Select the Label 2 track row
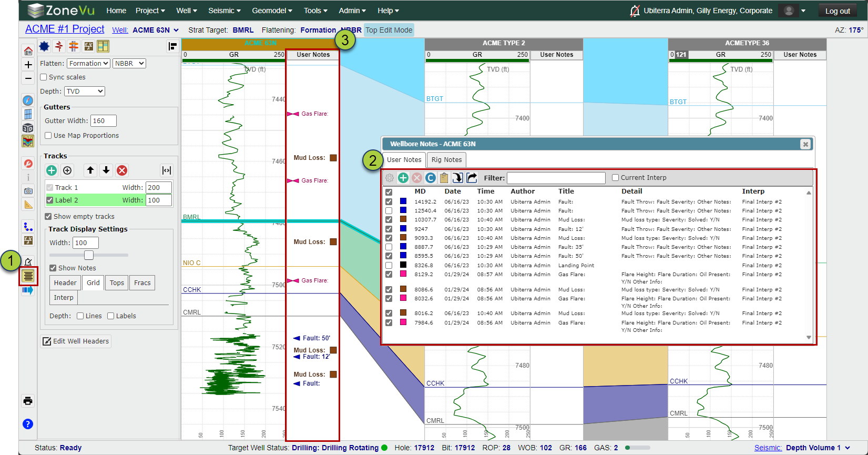Image resolution: width=868 pixels, height=455 pixels. pos(109,200)
